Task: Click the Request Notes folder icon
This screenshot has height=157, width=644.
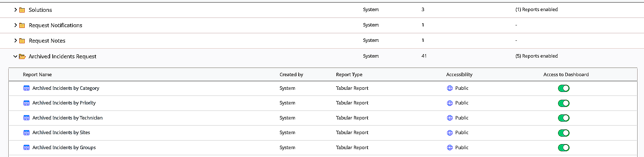Action: click(22, 41)
